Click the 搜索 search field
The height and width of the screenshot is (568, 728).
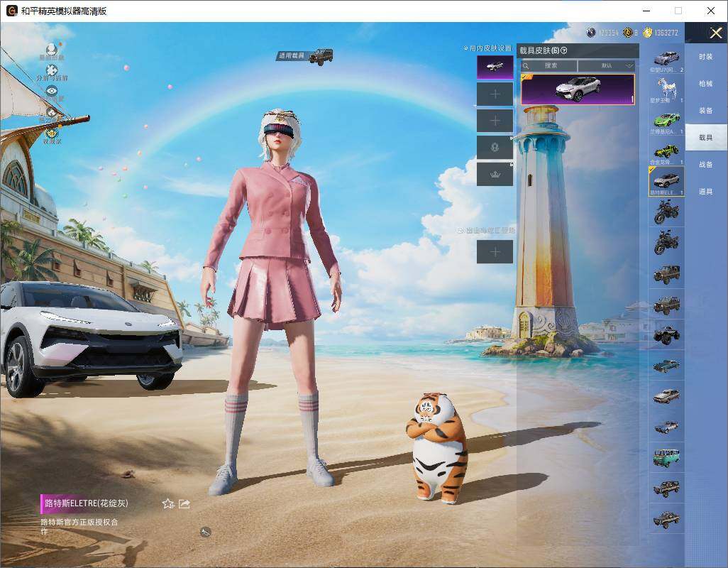(x=548, y=65)
